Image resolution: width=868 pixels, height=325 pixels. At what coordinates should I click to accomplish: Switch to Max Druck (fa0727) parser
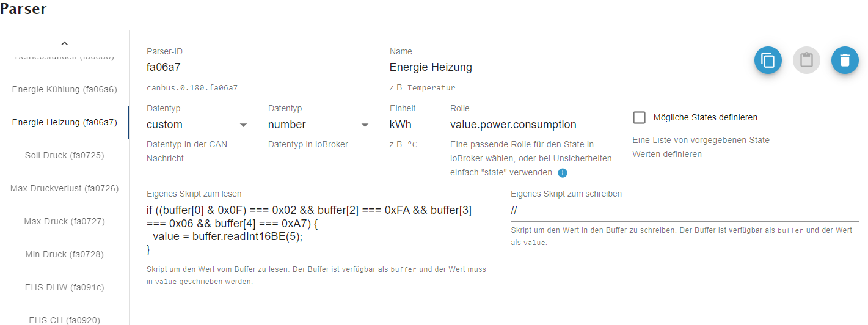point(64,221)
